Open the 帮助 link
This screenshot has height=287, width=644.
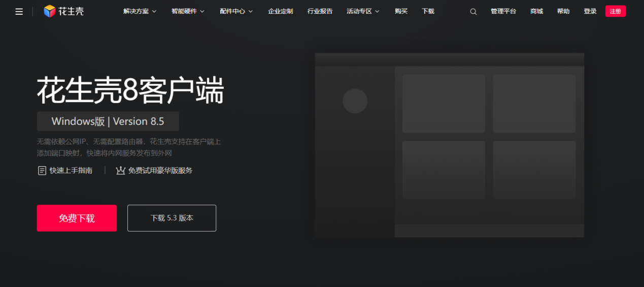563,11
